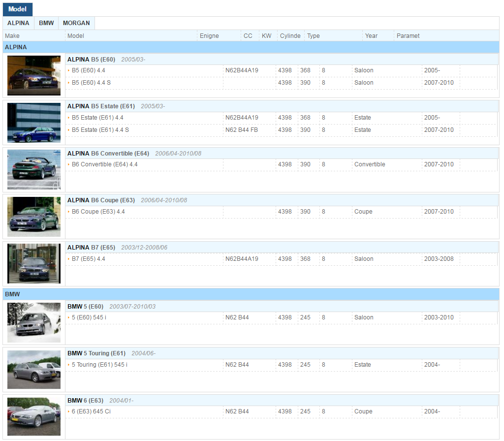Open the MORGAN make tab
The image size is (504, 441).
(x=76, y=23)
